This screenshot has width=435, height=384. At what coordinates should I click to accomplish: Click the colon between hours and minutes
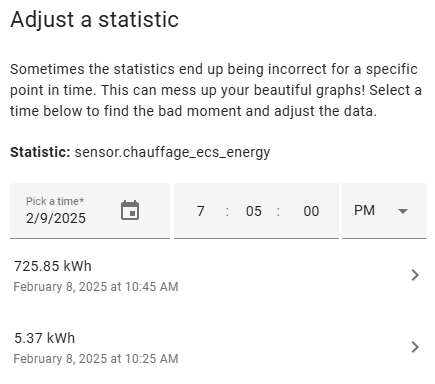pos(227,211)
